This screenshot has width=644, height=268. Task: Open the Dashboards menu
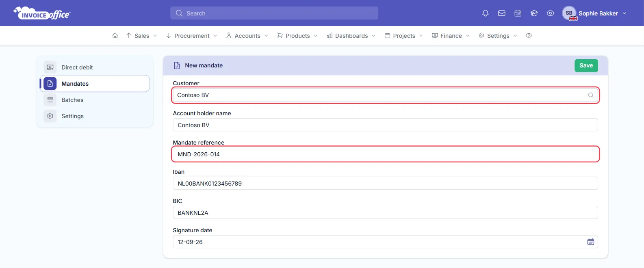tap(351, 36)
